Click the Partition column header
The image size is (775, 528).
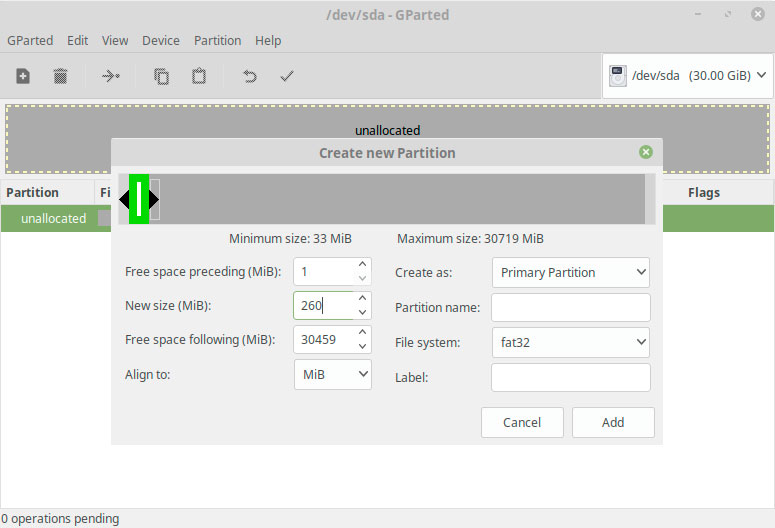33,192
